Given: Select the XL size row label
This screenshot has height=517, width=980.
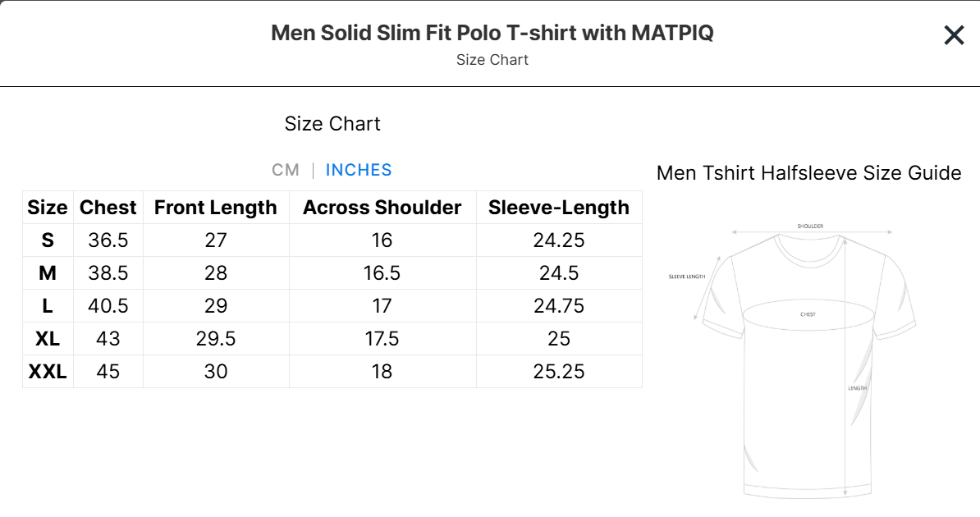Looking at the screenshot, I should (x=48, y=339).
